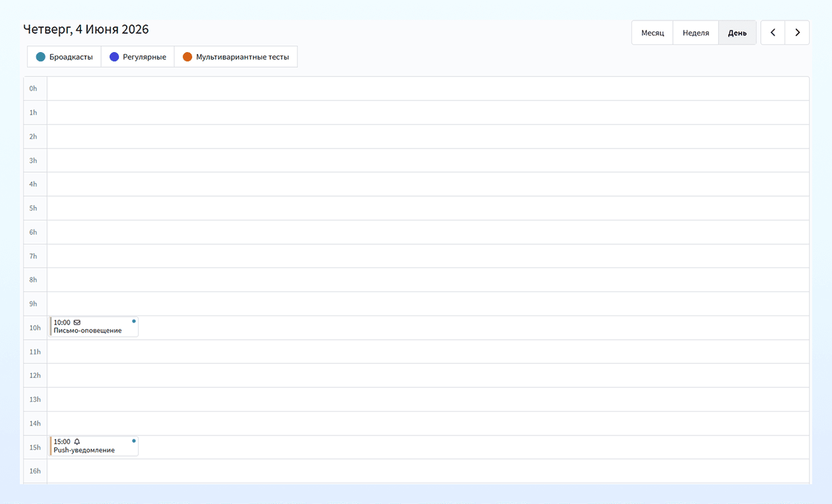Viewport: 832px width, 504px height.
Task: Select the День view
Action: [738, 32]
